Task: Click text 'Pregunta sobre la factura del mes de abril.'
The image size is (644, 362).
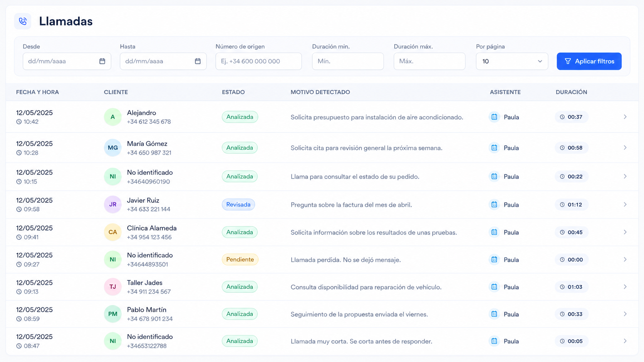Action: tap(351, 205)
